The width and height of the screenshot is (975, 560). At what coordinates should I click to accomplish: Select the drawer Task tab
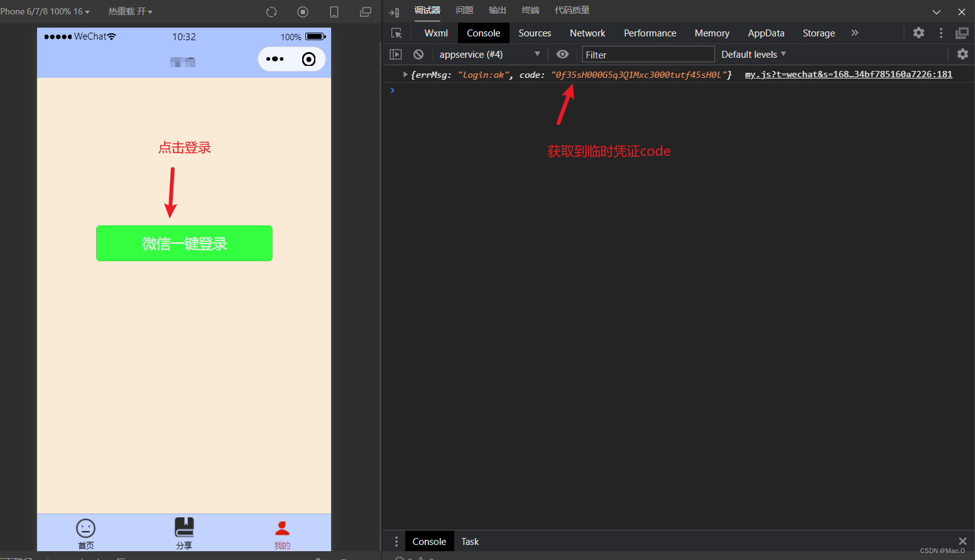coord(470,542)
